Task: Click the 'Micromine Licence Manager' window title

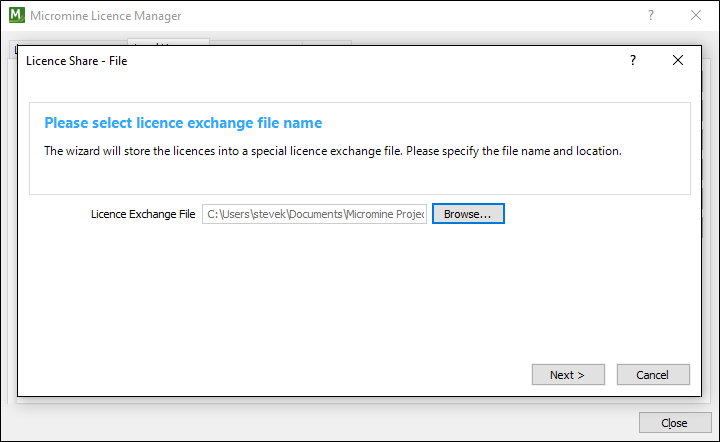Action: tap(106, 16)
